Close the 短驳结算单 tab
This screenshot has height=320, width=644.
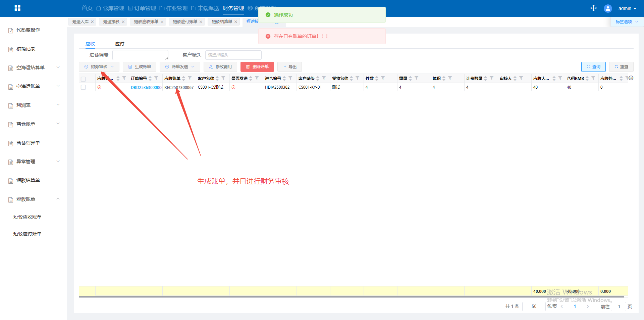coord(236,22)
